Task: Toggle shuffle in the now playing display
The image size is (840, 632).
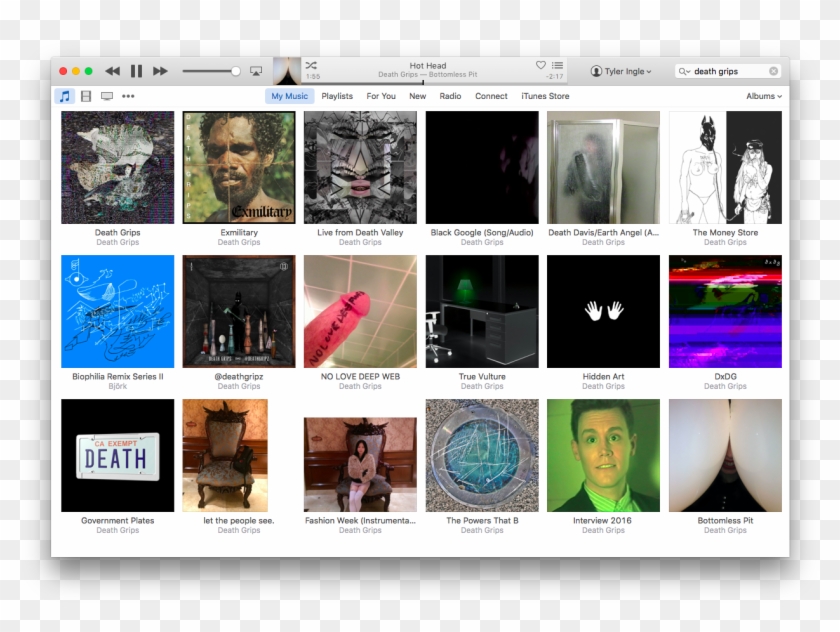Action: tap(311, 65)
